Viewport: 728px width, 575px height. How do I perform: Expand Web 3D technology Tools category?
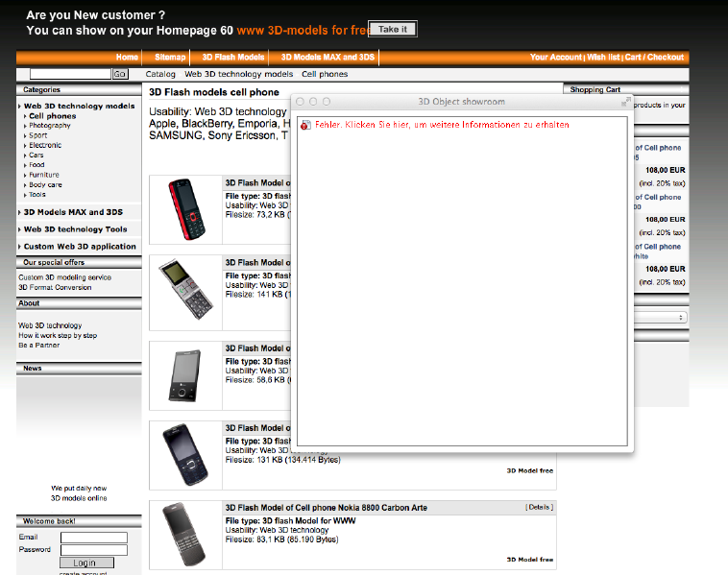pyautogui.click(x=75, y=229)
